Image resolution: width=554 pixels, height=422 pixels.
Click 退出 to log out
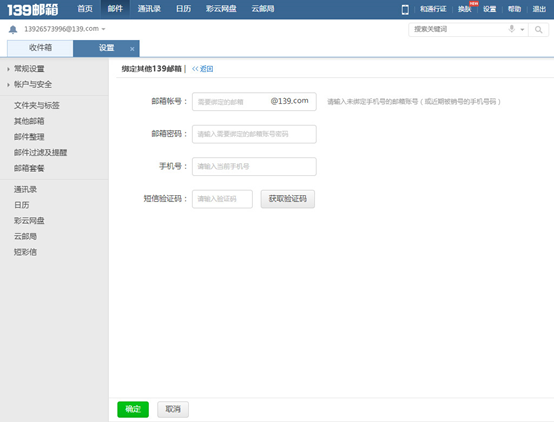539,9
